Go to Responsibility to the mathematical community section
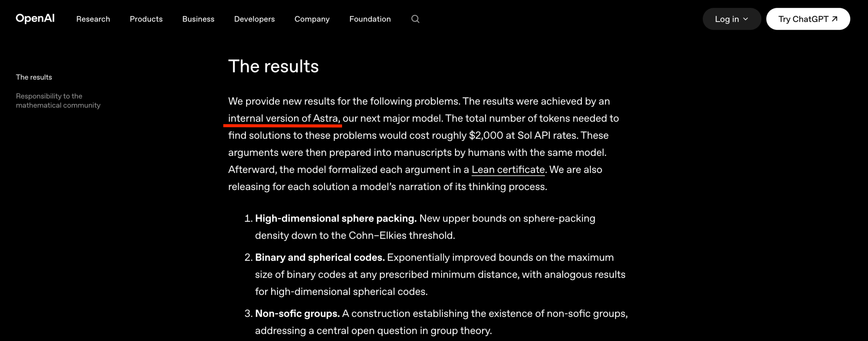The height and width of the screenshot is (341, 868). click(x=58, y=101)
